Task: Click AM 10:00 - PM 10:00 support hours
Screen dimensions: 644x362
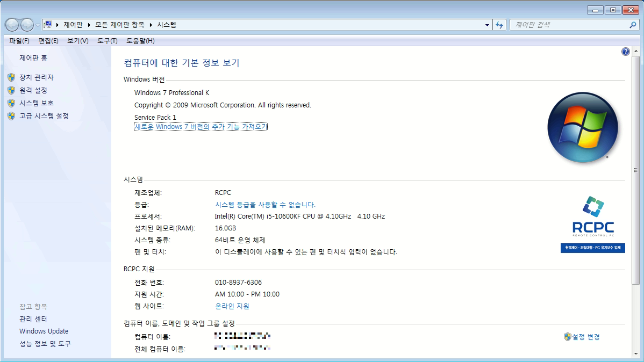Action: click(x=247, y=294)
